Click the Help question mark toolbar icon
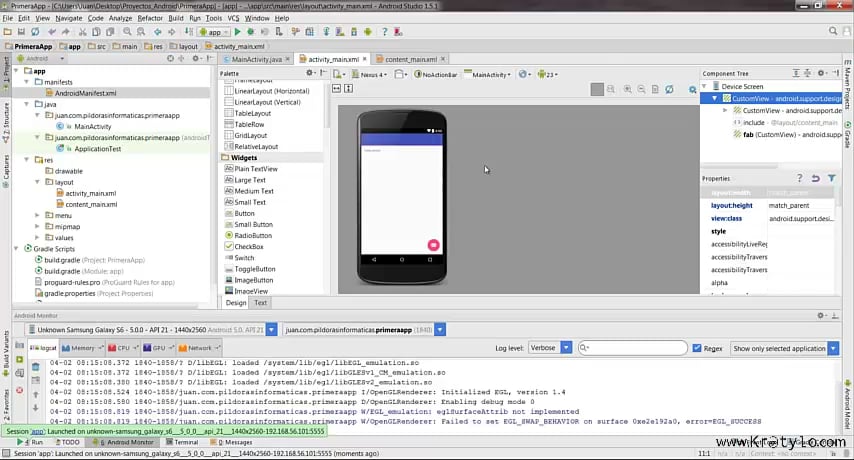 pyautogui.click(x=385, y=32)
